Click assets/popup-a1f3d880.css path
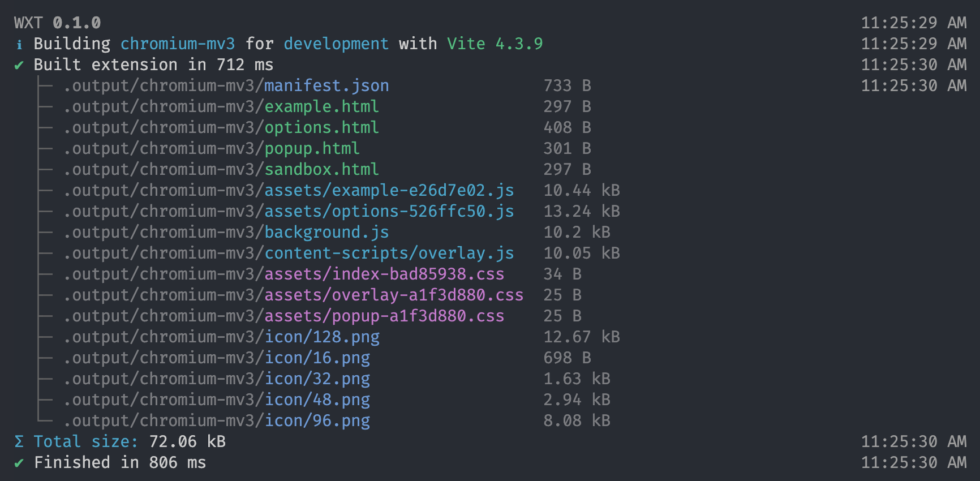 click(284, 316)
